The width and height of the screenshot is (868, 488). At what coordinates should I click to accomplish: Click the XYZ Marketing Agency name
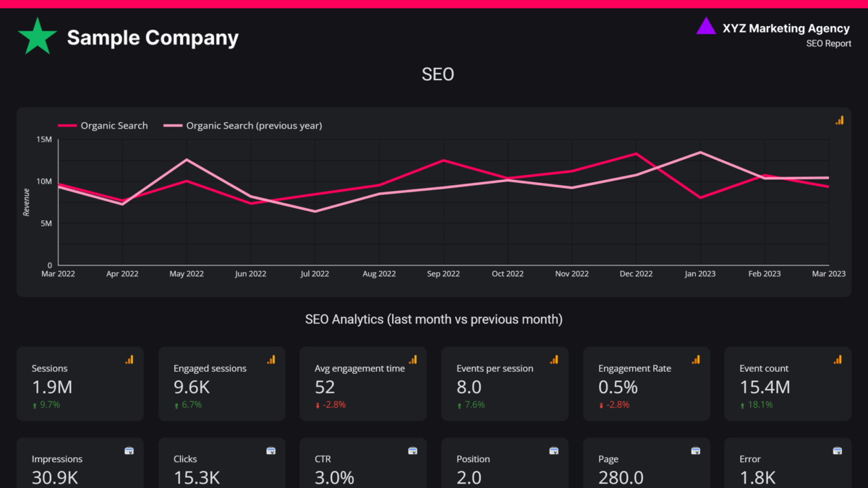786,28
